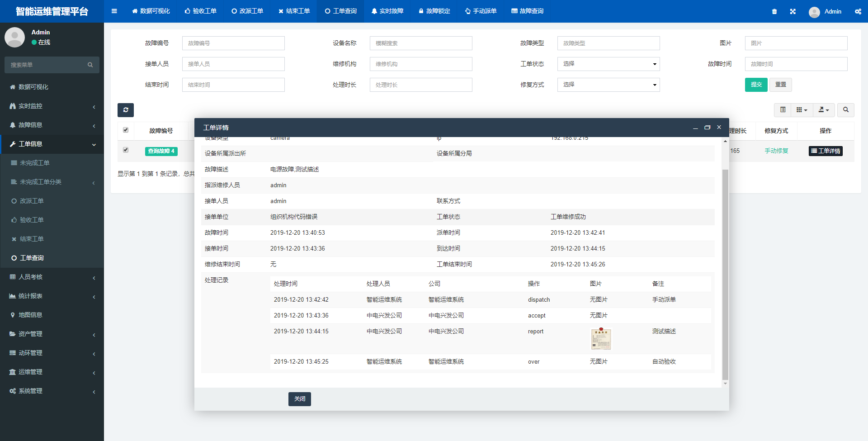This screenshot has height=441, width=868.
Task: Click the fullscreen expand icon in header
Action: pyautogui.click(x=793, y=12)
